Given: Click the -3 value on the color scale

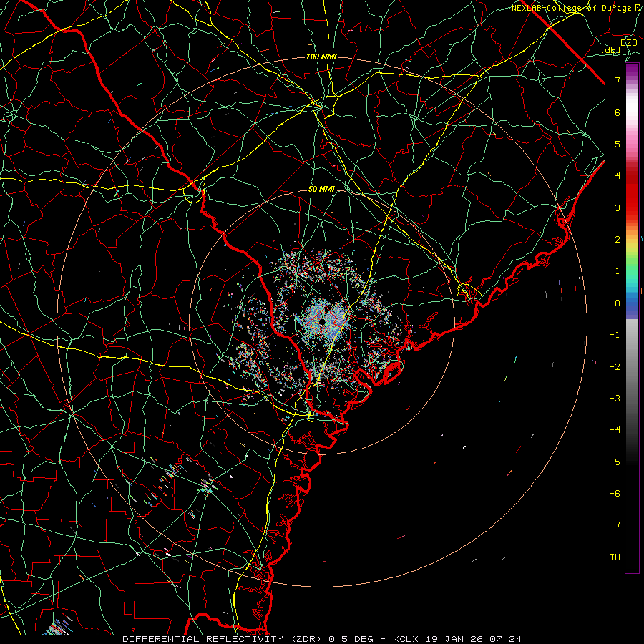Looking at the screenshot, I should [x=615, y=398].
